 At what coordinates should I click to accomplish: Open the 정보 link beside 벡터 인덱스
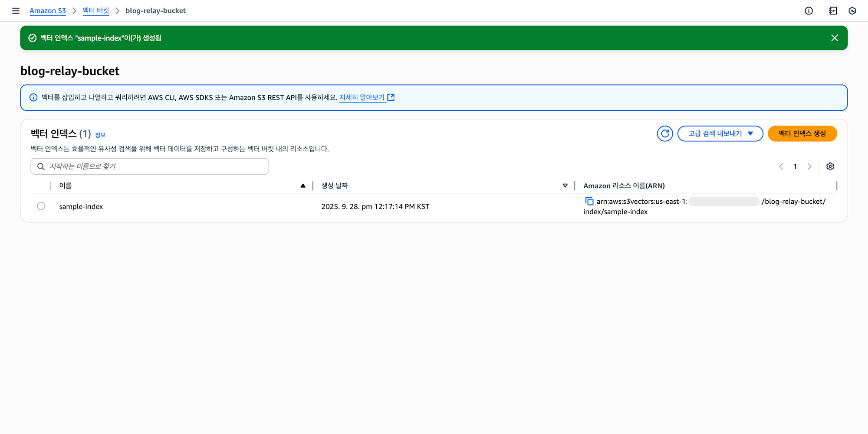(x=100, y=135)
